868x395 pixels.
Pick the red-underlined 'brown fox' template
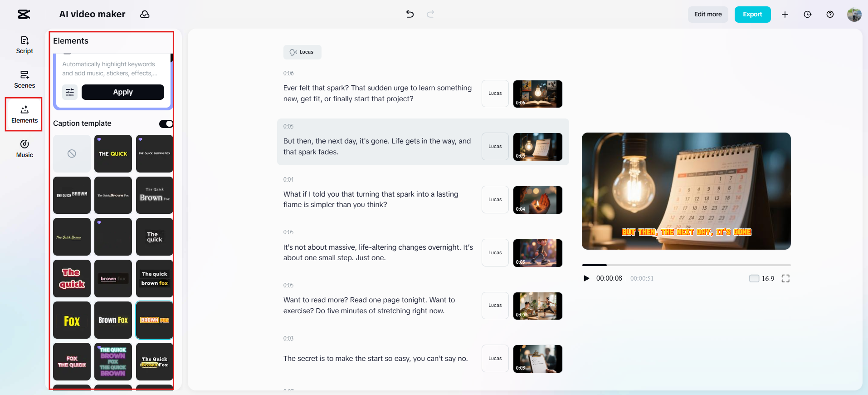pos(113,278)
